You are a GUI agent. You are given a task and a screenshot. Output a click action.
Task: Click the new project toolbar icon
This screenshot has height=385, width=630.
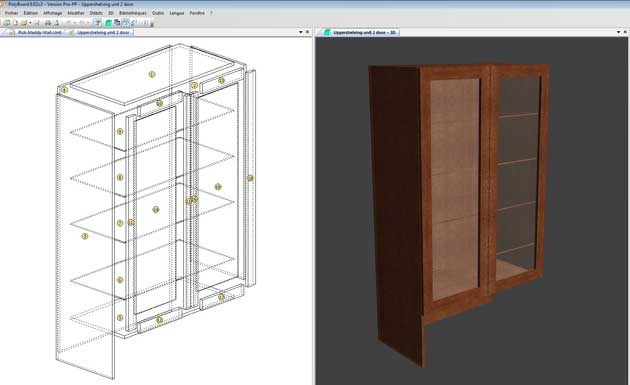click(x=6, y=23)
